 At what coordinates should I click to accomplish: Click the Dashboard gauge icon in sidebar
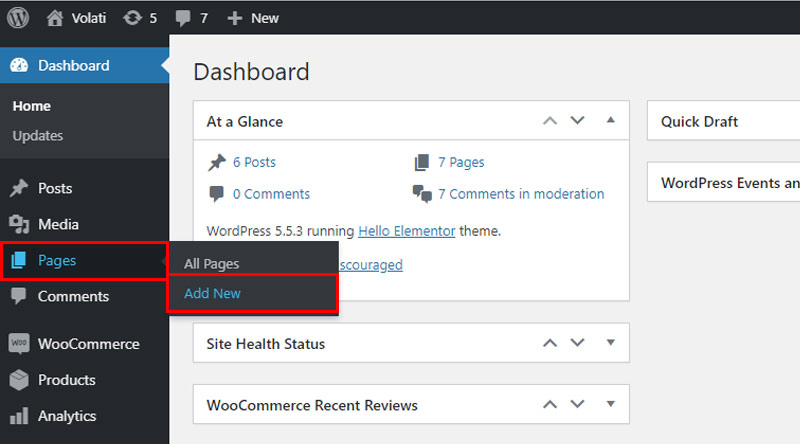[x=19, y=65]
